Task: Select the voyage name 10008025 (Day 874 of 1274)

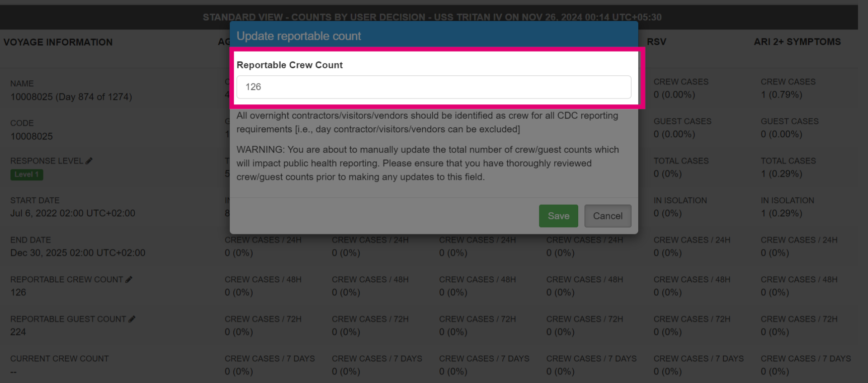Action: [x=71, y=97]
